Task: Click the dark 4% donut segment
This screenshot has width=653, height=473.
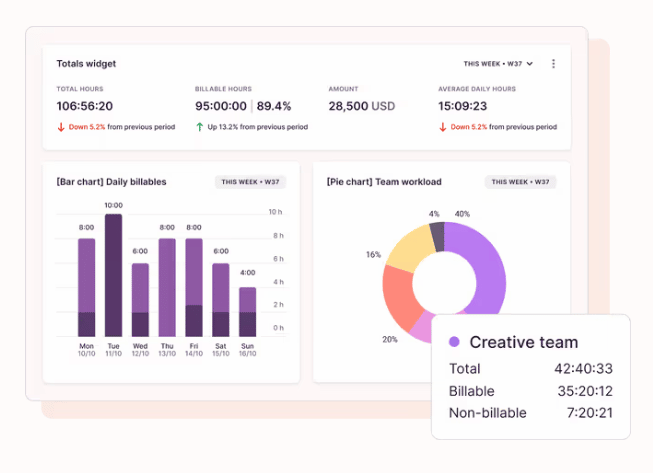Action: (436, 237)
